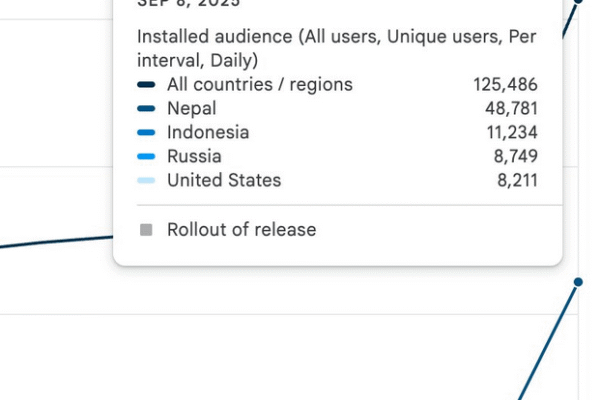Click the United States row label
The height and width of the screenshot is (400, 600).
[x=224, y=181]
